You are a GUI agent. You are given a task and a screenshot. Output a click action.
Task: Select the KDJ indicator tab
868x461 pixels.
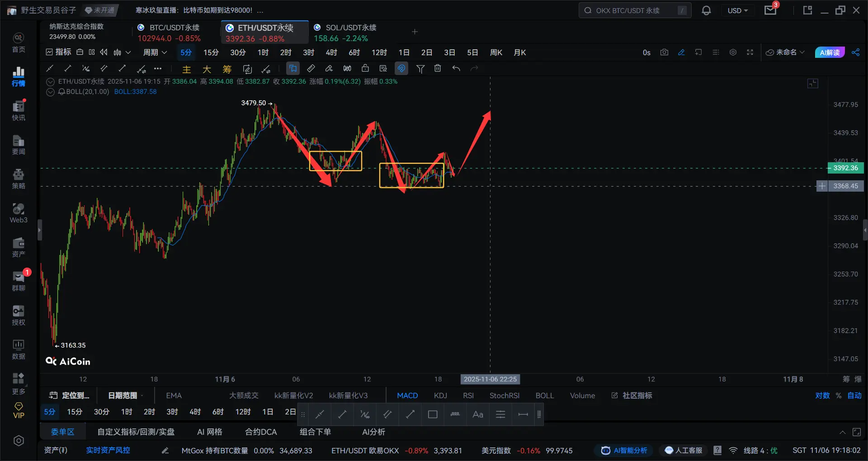[x=440, y=395]
